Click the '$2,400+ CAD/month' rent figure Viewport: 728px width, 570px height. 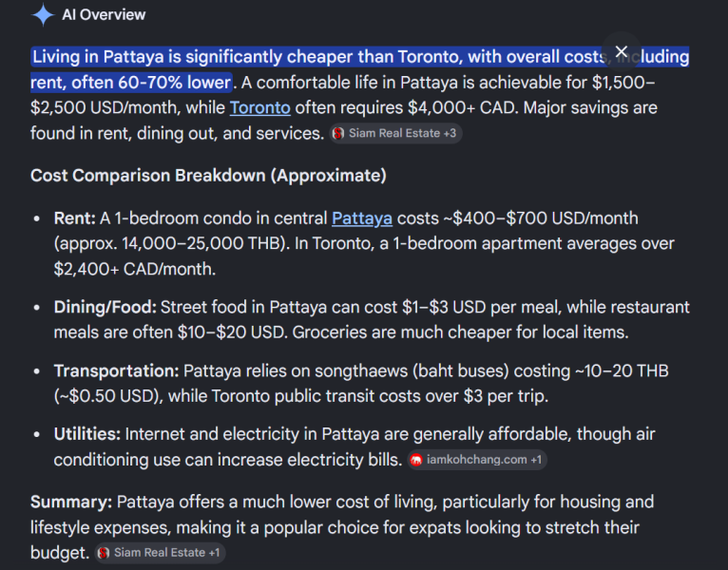pos(135,269)
